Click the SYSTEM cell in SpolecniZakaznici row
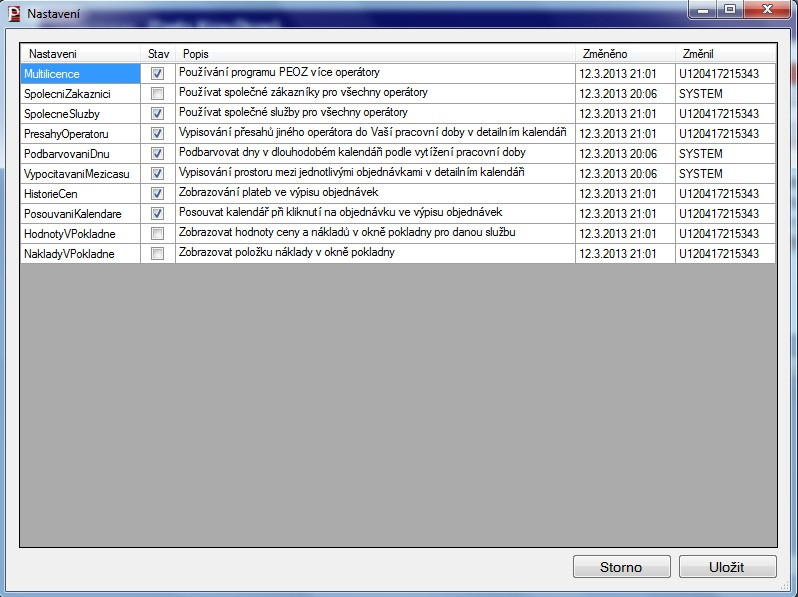Screen dimensions: 798x597 point(726,94)
